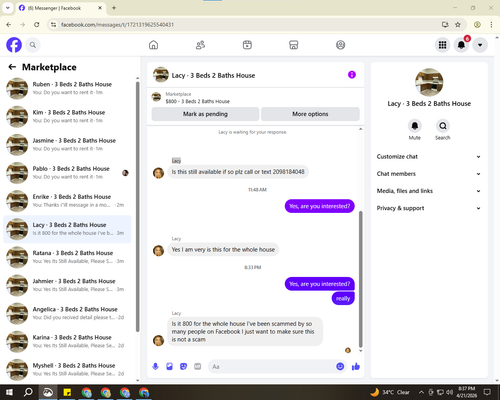Click the 'really' sent message bubble

(x=343, y=298)
